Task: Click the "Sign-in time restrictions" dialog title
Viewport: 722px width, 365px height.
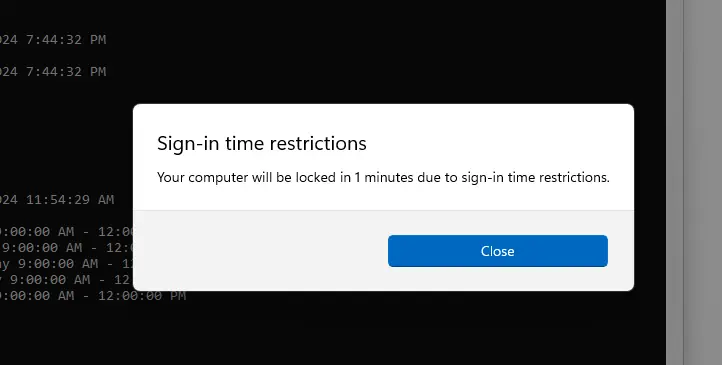Action: pyautogui.click(x=262, y=143)
